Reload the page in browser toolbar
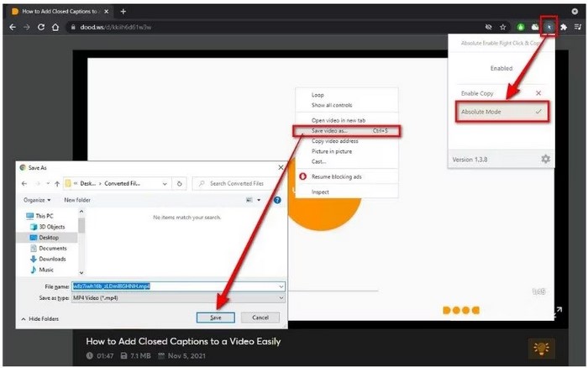 pos(41,27)
